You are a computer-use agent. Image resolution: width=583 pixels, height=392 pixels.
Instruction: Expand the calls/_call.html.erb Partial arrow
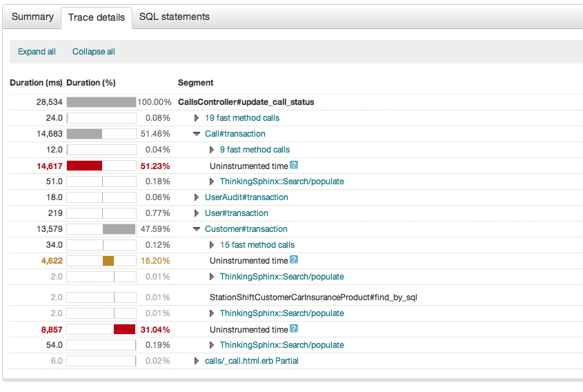(197, 361)
